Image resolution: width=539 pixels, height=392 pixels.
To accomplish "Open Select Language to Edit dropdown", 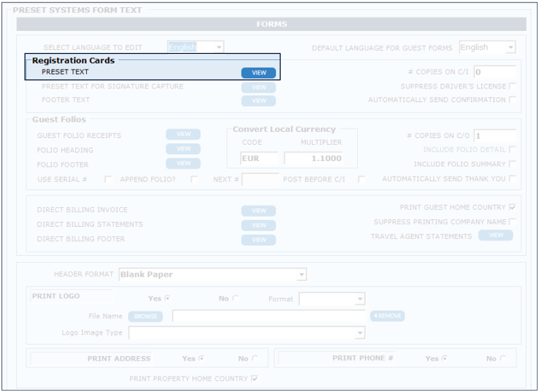I will coord(196,47).
